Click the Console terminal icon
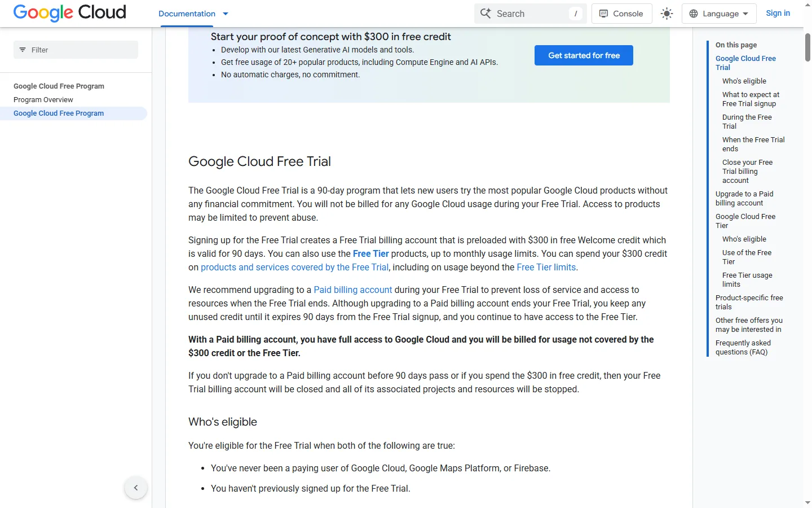 603,14
